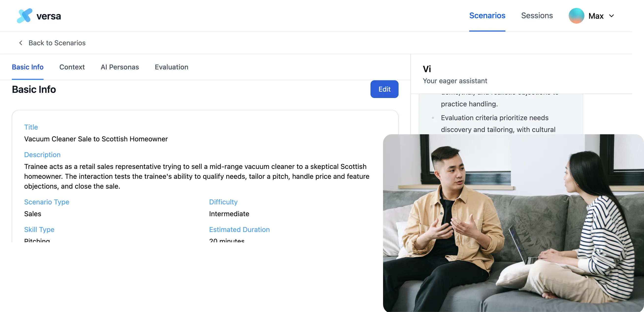This screenshot has height=312, width=644.
Task: Open the Scenarios nav item
Action: (487, 16)
